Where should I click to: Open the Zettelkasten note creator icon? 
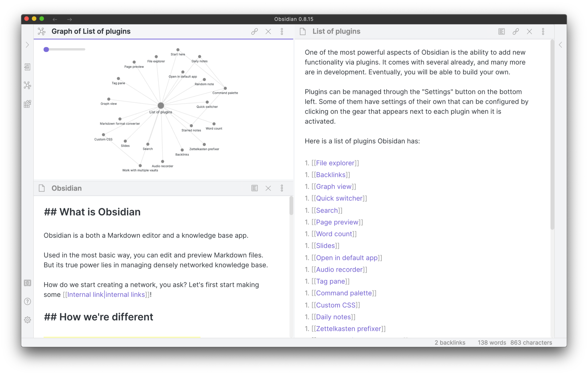(27, 104)
